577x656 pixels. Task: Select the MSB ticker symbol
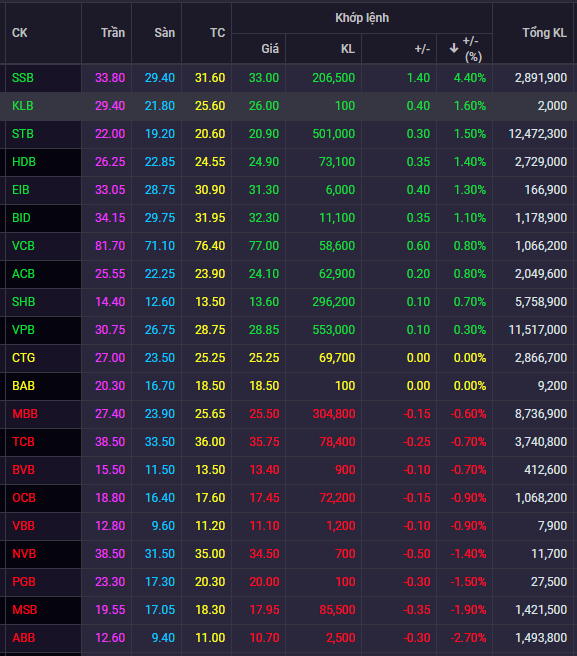pos(25,610)
